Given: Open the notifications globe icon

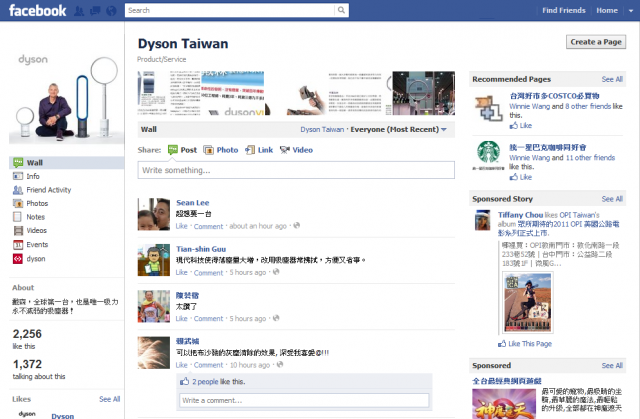Looking at the screenshot, I should (111, 11).
